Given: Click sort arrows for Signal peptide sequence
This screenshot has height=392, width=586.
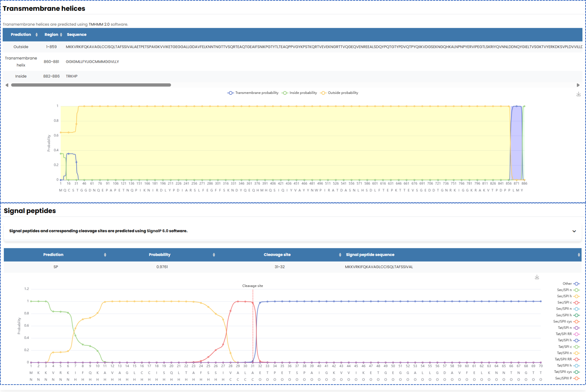Looking at the screenshot, I should [579, 255].
